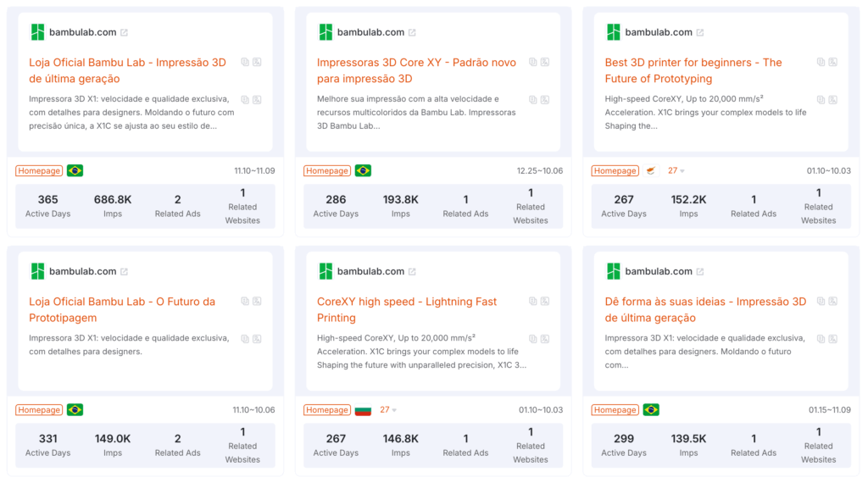Translate description under 'Best 3D printer for beginners'
This screenshot has width=868, height=483.
833,99
